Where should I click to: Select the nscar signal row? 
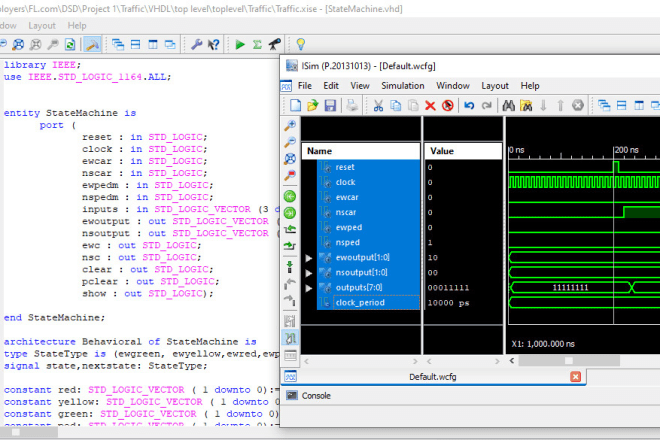click(x=368, y=213)
